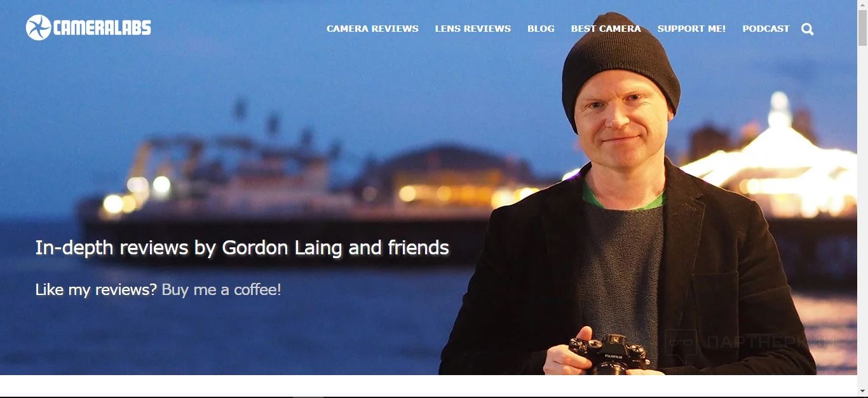Click the Cameralabs aperture logo icon
Screen dimensions: 868x398
coord(38,28)
